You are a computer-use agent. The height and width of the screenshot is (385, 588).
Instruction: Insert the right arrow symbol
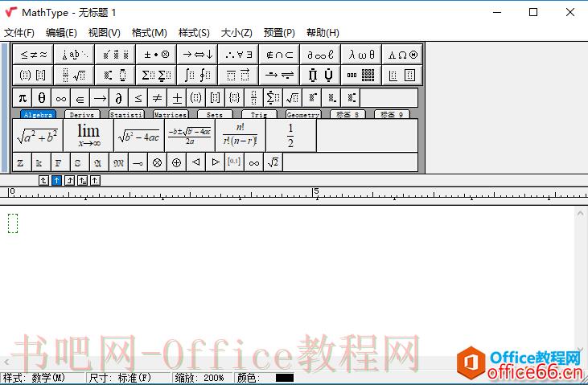pyautogui.click(x=100, y=98)
